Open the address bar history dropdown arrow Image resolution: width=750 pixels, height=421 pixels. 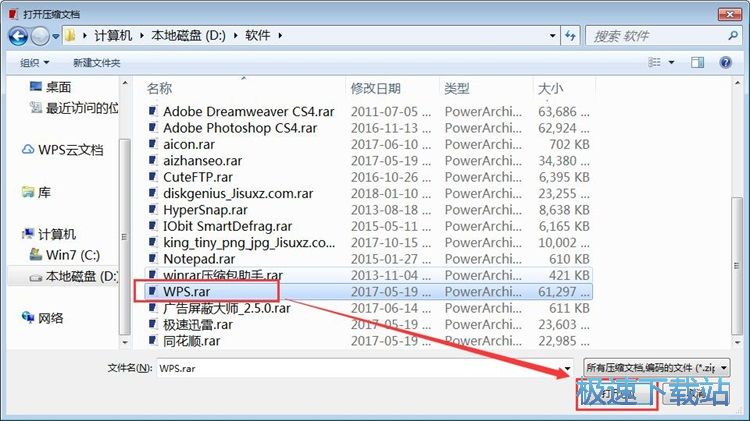tap(552, 35)
